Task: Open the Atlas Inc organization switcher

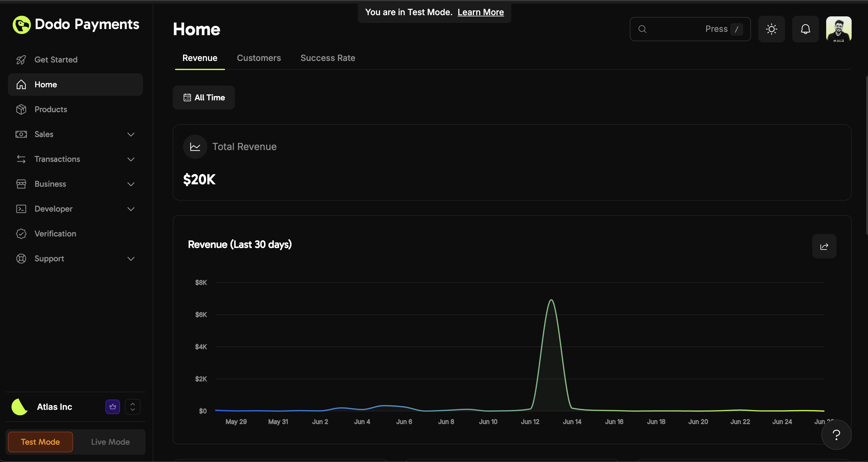Action: (133, 407)
